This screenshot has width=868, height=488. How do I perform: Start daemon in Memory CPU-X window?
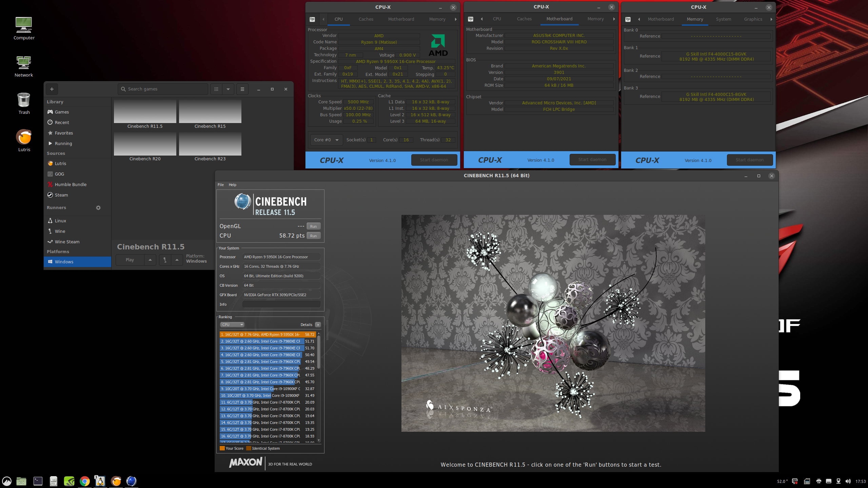pos(750,160)
